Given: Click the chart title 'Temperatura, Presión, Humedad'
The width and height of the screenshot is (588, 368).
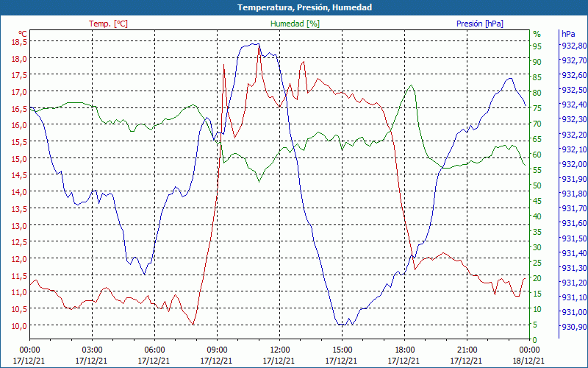Looking at the screenshot, I should tap(304, 7).
